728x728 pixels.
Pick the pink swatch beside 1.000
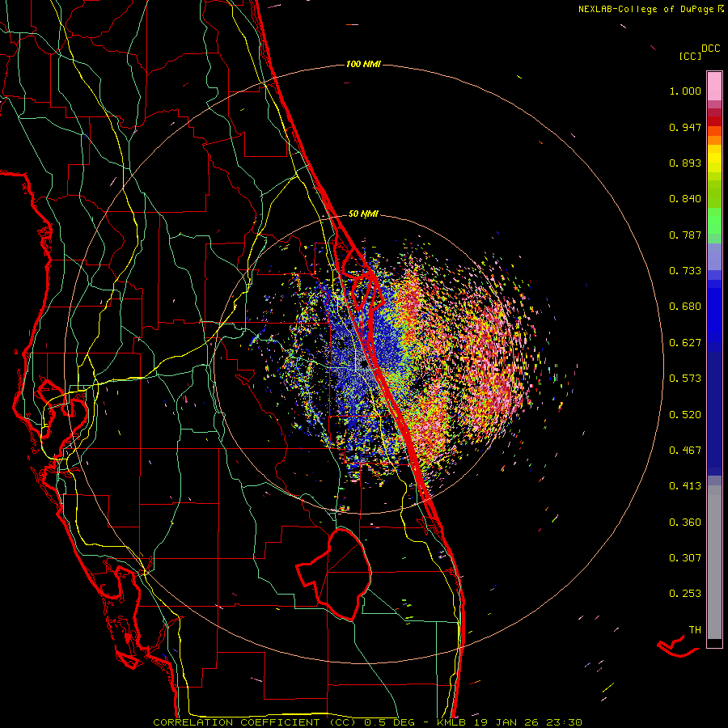(x=714, y=87)
